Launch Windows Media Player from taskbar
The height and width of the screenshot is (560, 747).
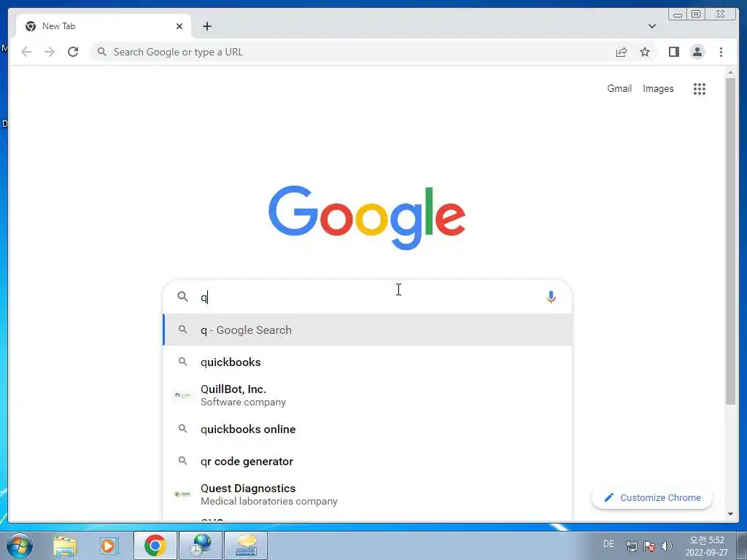tap(109, 545)
